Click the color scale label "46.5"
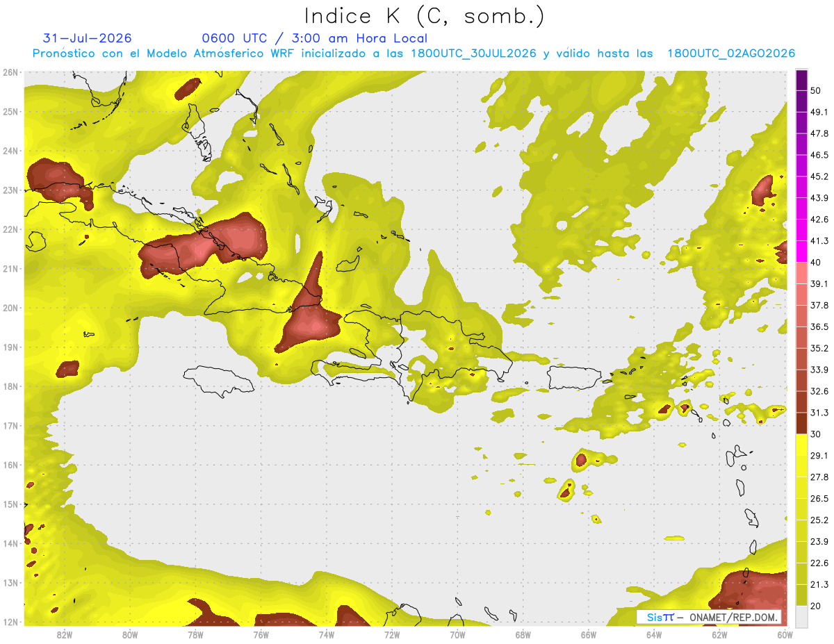Image resolution: width=834 pixels, height=644 pixels. tap(819, 155)
